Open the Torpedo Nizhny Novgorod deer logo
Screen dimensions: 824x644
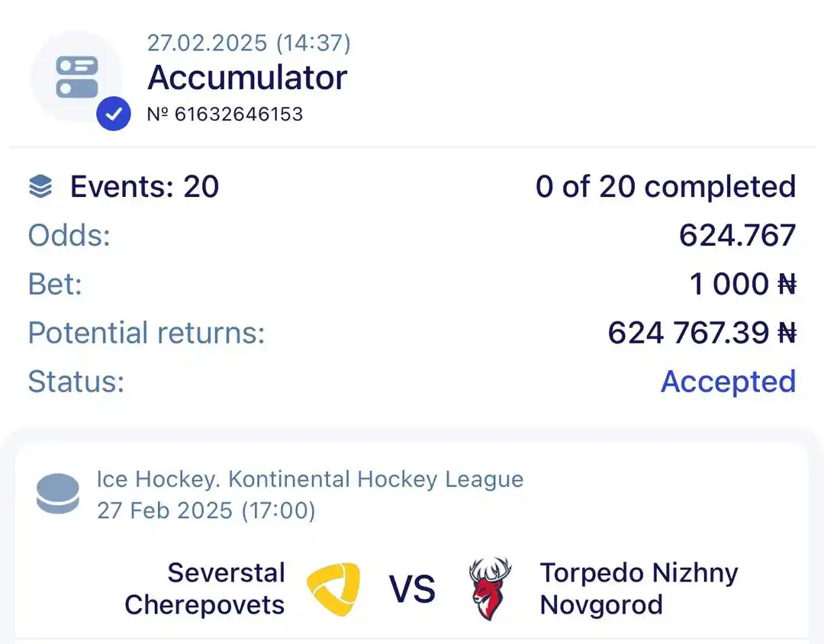pos(489,589)
